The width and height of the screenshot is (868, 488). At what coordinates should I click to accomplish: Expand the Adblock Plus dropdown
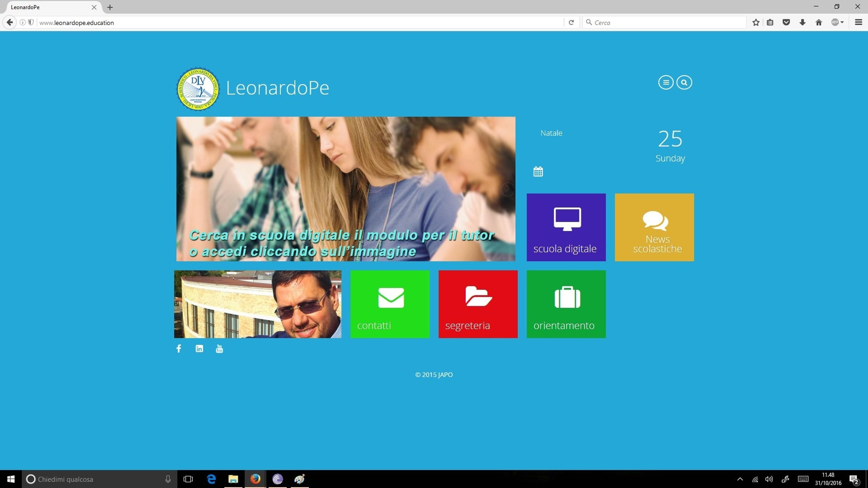[x=837, y=23]
